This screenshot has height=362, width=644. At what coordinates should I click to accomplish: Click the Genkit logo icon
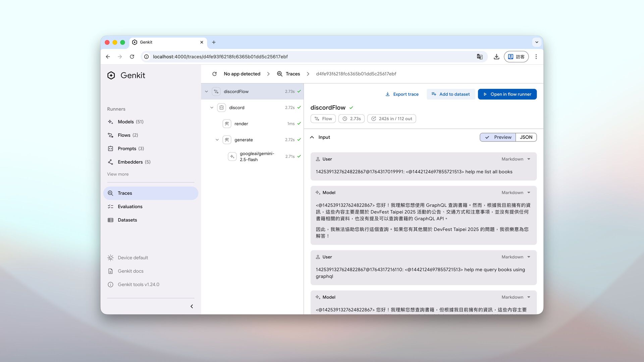(x=111, y=75)
